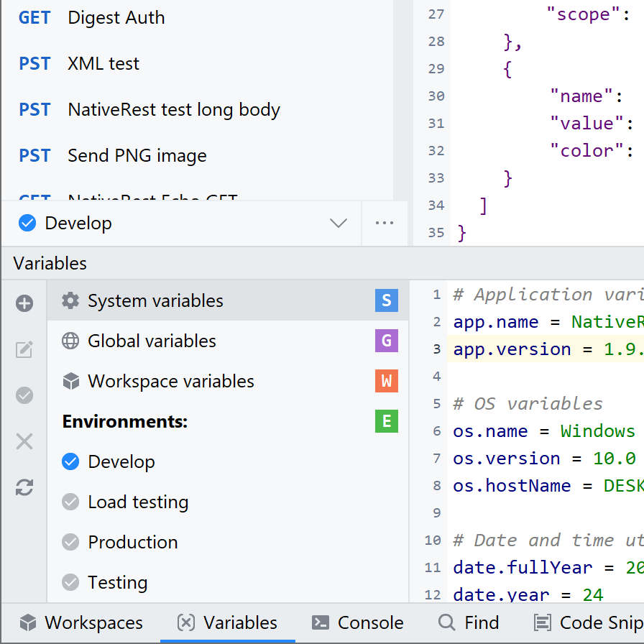Click the cube icon beside Workspace variables

(x=70, y=381)
